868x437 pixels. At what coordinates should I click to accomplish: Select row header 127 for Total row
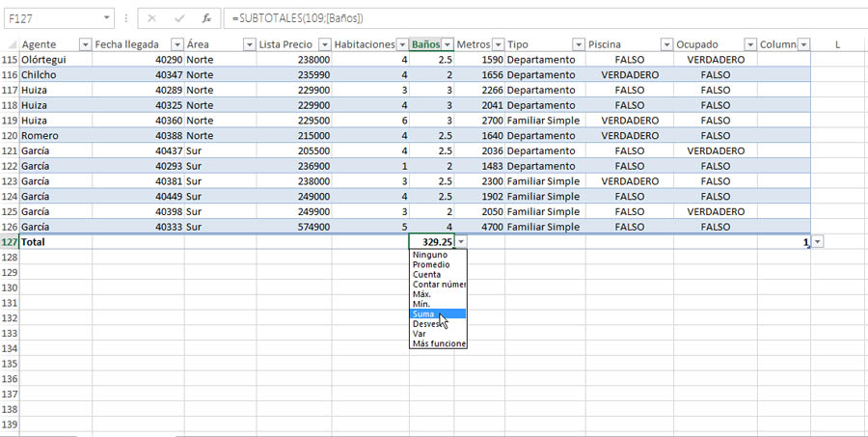click(10, 242)
